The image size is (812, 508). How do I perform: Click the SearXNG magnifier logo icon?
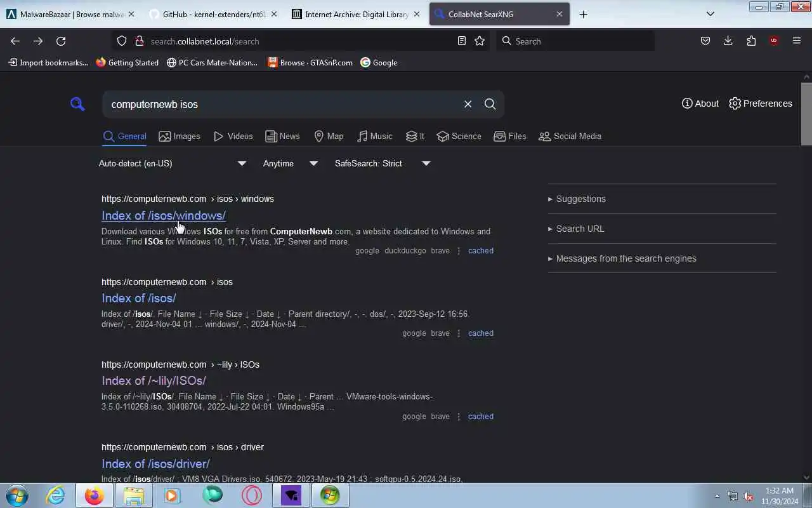click(77, 104)
